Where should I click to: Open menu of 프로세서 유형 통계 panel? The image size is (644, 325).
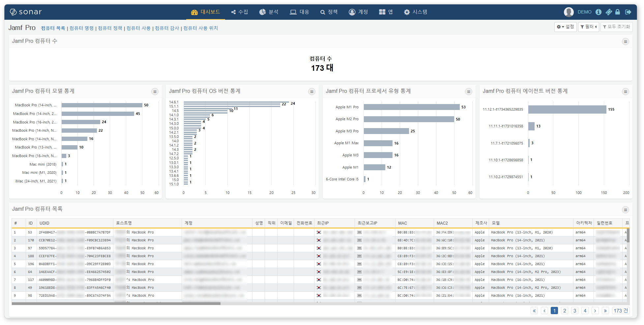click(468, 92)
